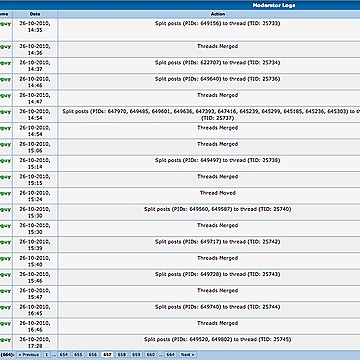This screenshot has width=360, height=360.
Task: Click the Action column header
Action: point(218,14)
